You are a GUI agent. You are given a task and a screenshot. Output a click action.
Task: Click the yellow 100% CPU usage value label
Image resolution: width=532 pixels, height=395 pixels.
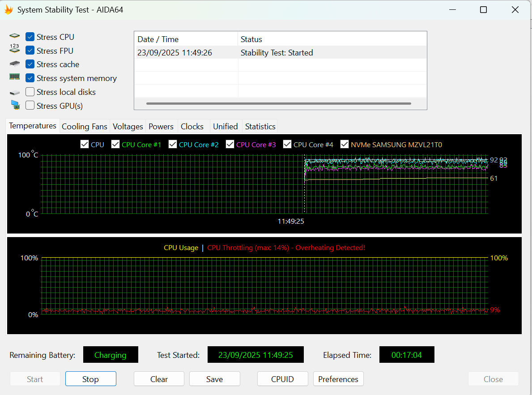pyautogui.click(x=499, y=258)
